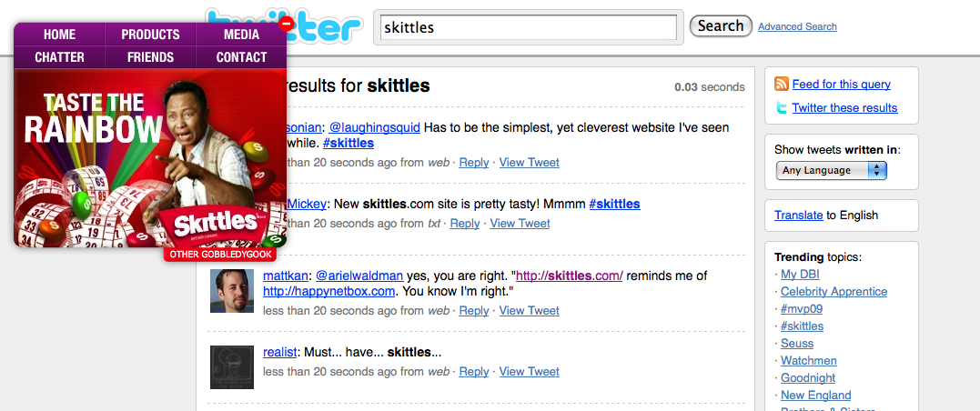
Task: Open mattkan's profile avatar
Action: point(232,291)
